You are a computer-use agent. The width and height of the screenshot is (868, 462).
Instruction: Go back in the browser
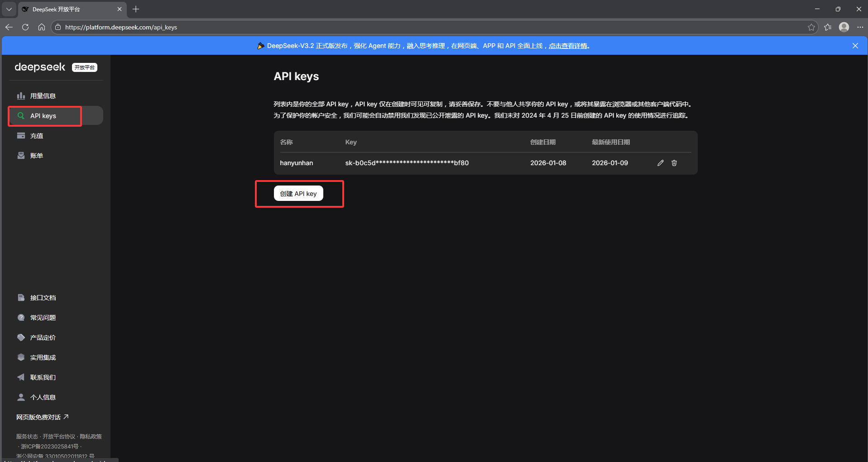(9, 27)
